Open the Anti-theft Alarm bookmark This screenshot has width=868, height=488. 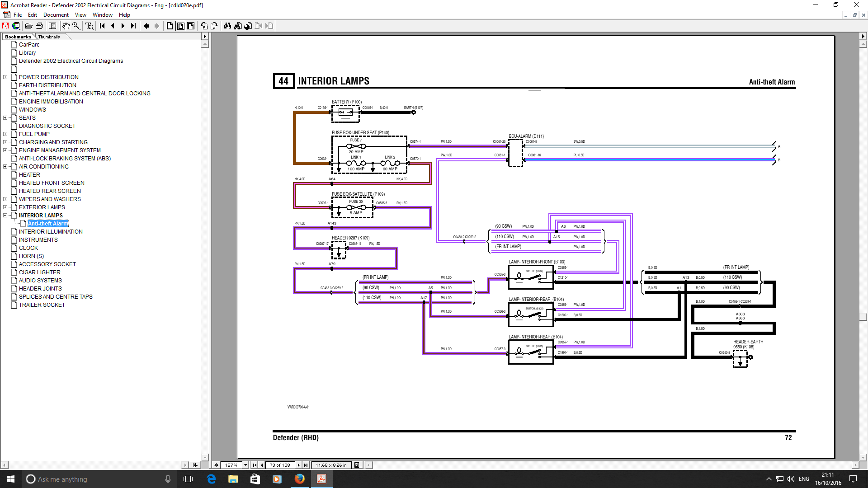(48, 224)
